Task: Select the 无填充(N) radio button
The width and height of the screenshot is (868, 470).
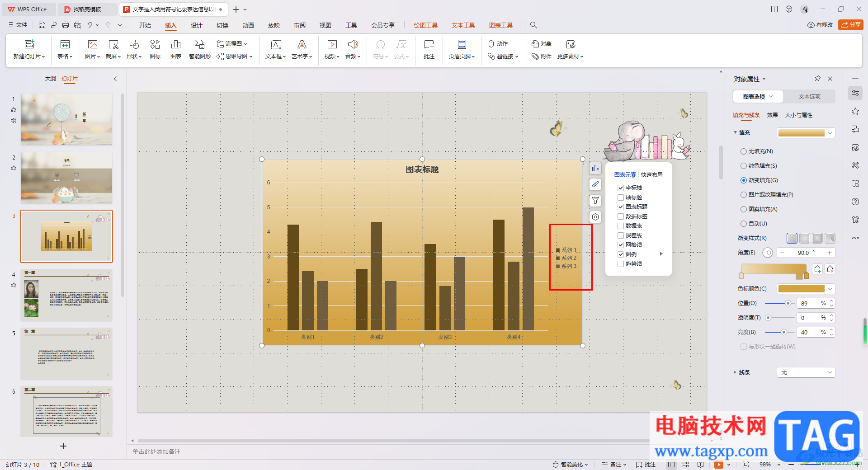Action: (x=744, y=151)
